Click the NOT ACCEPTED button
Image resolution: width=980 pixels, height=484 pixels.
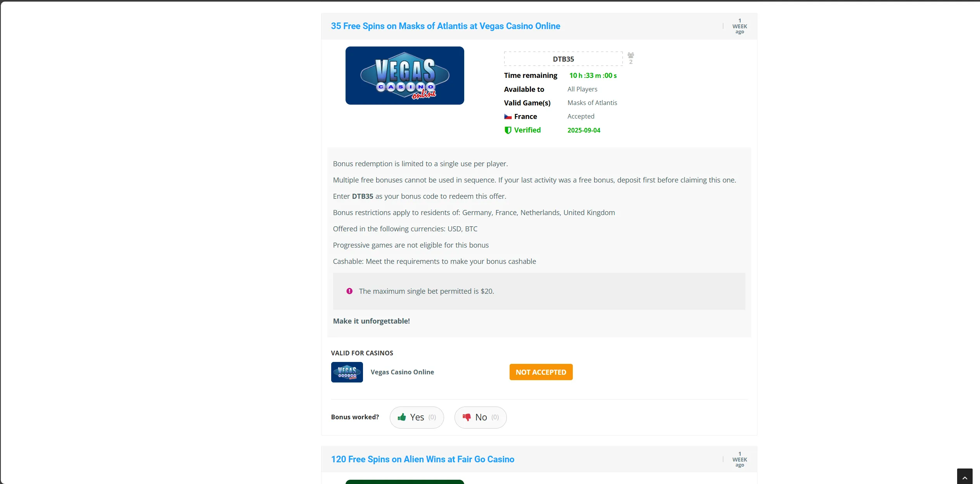tap(541, 372)
